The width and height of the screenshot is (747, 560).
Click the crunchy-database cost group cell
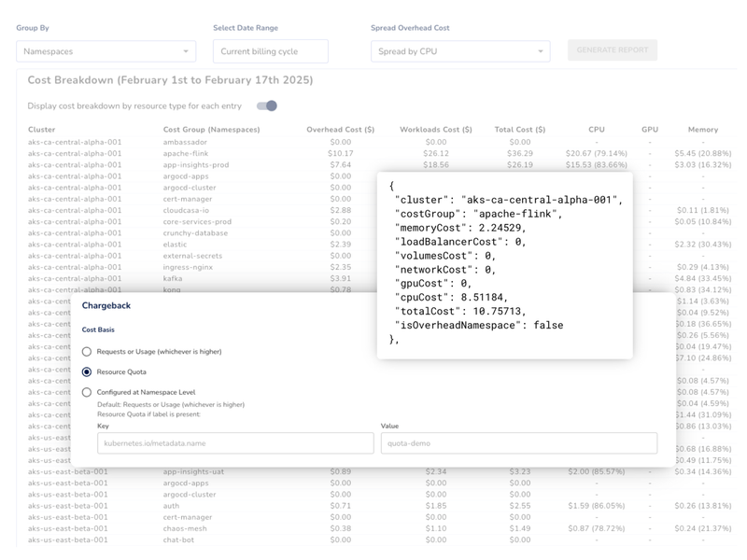click(x=195, y=233)
